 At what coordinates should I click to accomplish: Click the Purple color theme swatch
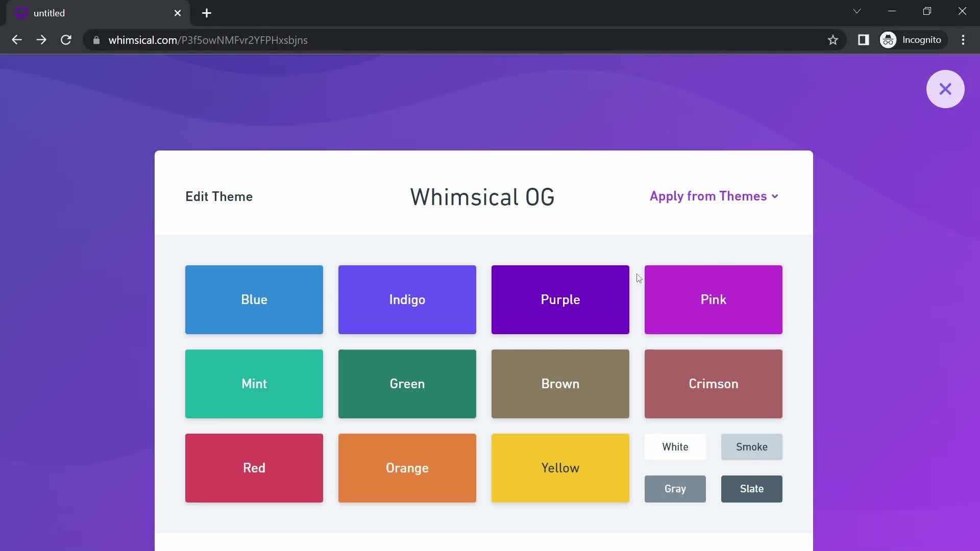(x=560, y=299)
